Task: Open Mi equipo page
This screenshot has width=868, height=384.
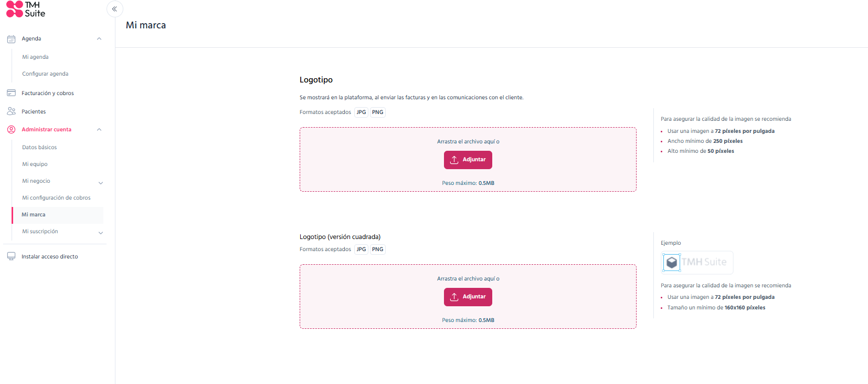Action: tap(35, 164)
